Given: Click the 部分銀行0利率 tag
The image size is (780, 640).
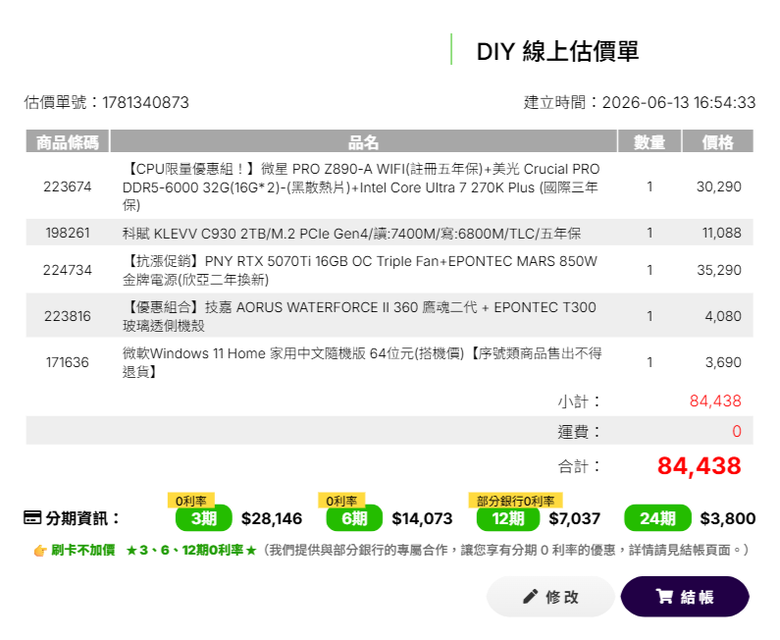Looking at the screenshot, I should coord(515,500).
